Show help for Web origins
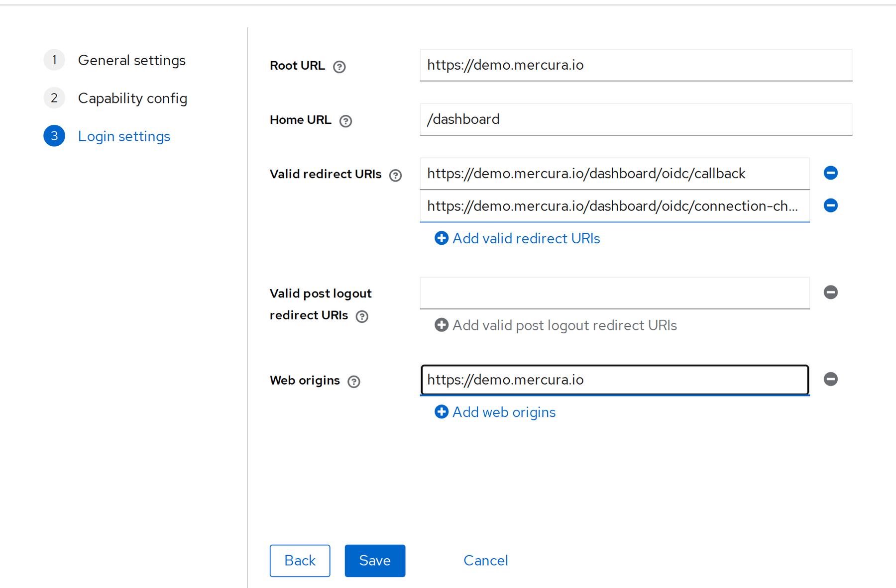This screenshot has height=588, width=896. [x=354, y=382]
